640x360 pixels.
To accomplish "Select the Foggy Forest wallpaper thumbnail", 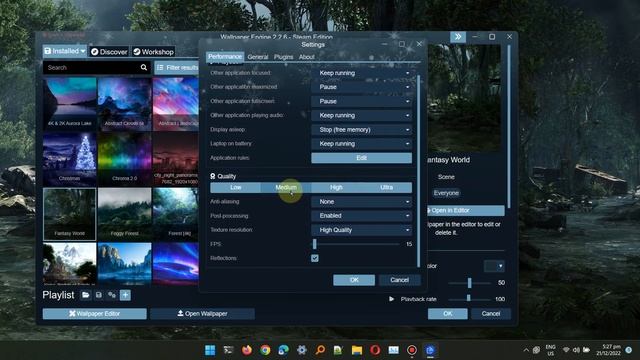I will [x=124, y=214].
